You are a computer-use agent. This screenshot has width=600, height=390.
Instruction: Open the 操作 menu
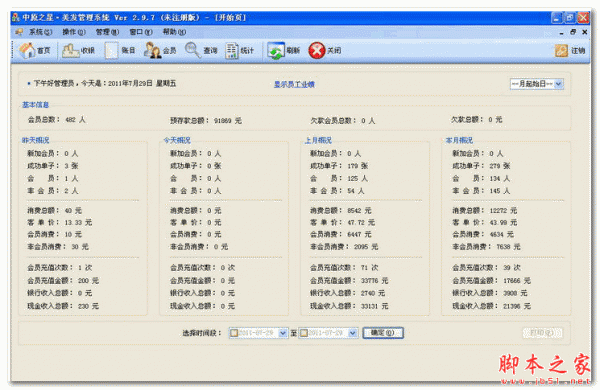[x=74, y=32]
